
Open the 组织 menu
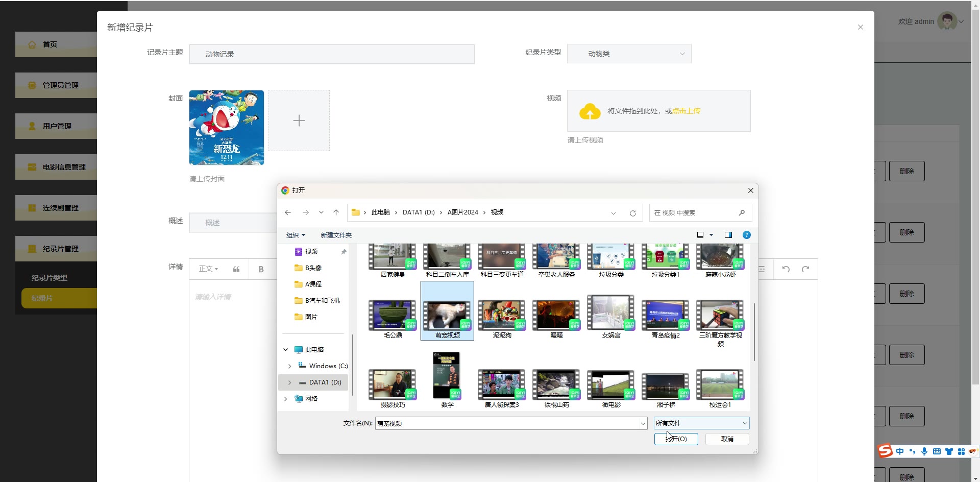coord(296,235)
